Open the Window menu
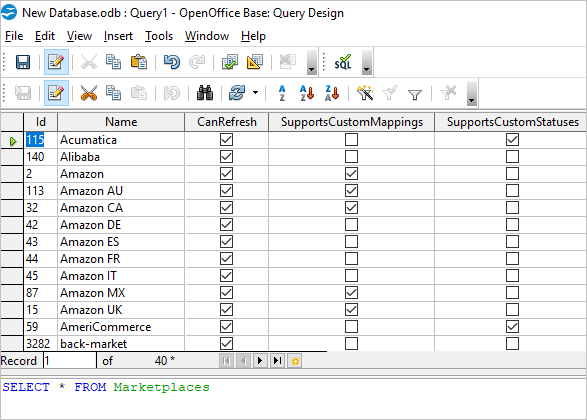The image size is (587, 420). [x=207, y=36]
